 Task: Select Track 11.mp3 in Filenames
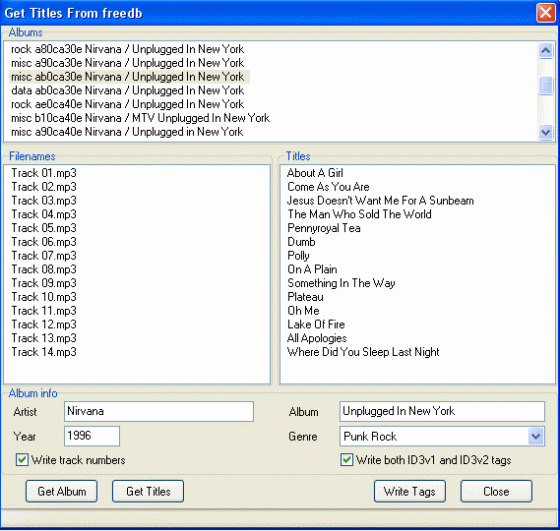[44, 310]
